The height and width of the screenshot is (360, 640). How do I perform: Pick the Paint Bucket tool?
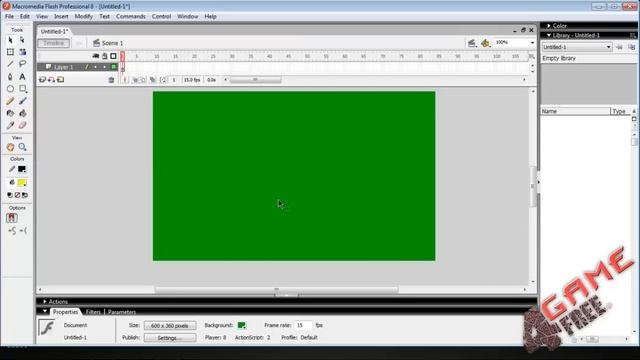point(22,113)
